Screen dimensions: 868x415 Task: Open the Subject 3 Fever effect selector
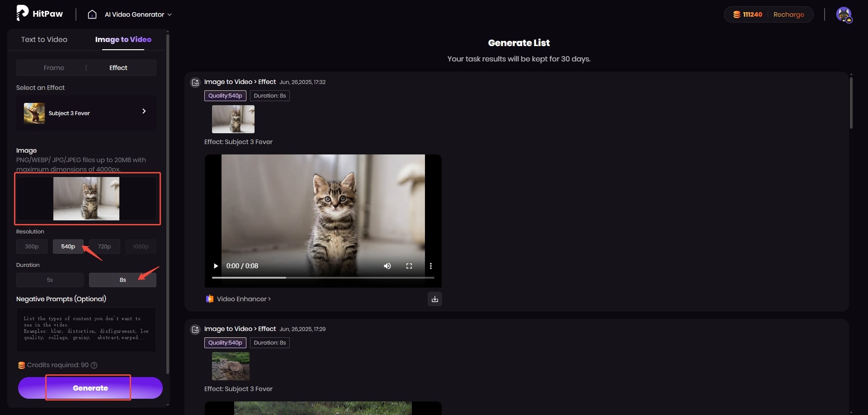86,113
